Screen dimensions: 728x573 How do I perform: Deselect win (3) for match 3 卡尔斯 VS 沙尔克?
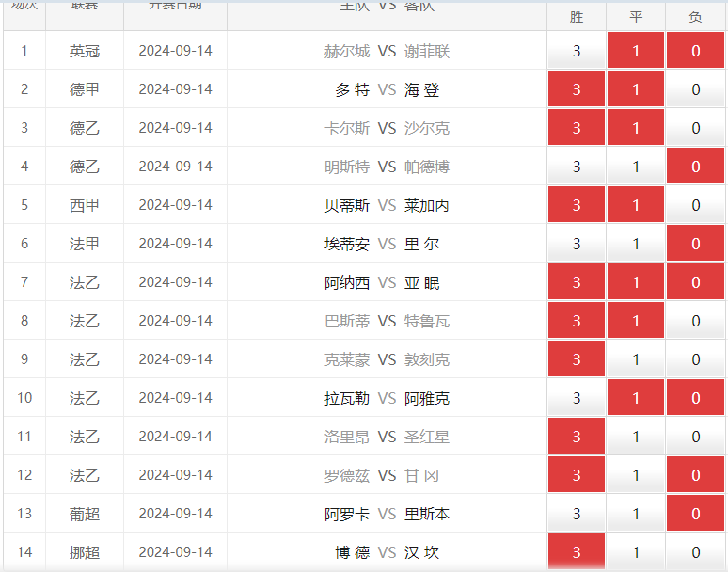[x=577, y=127]
